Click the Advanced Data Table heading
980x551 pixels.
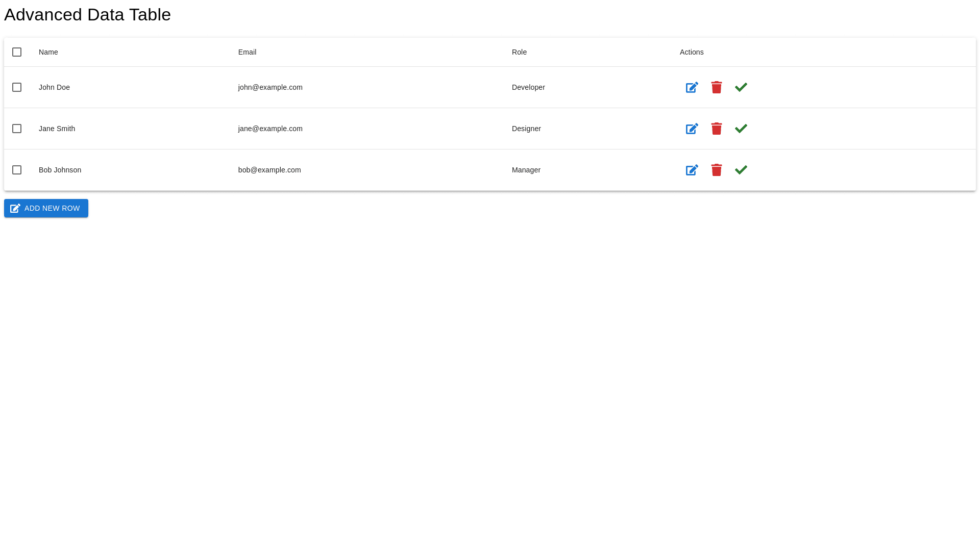[x=87, y=15]
